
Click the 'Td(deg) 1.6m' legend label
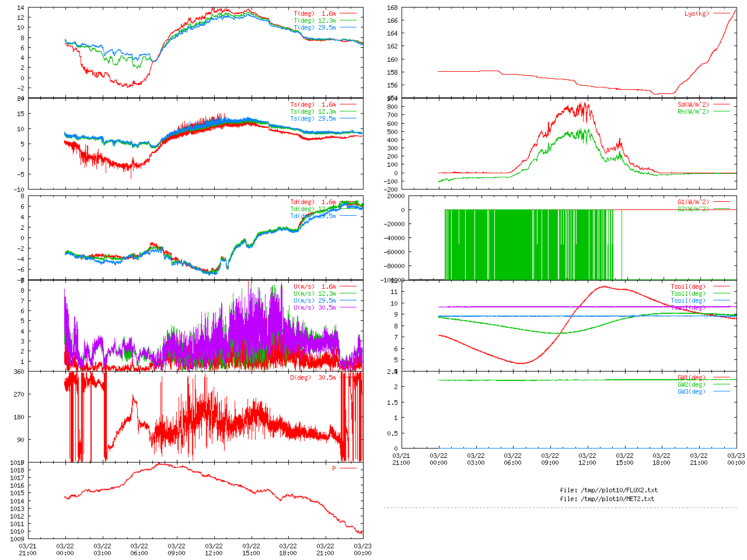(313, 202)
